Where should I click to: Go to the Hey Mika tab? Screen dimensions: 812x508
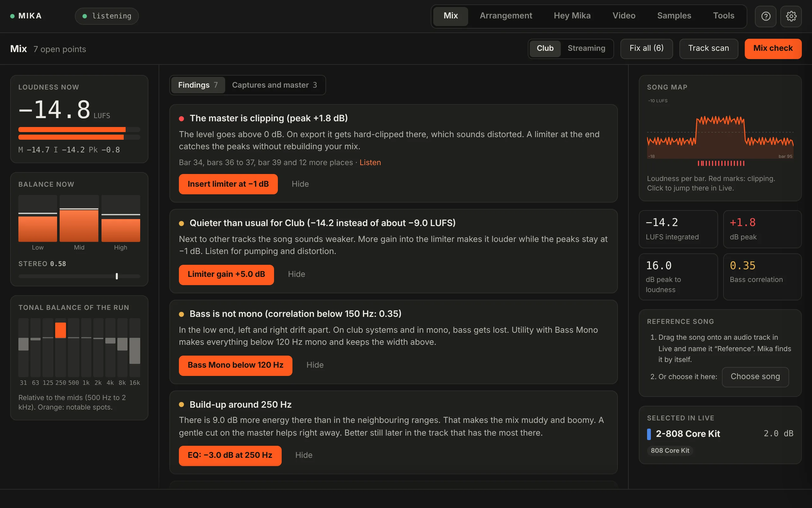click(x=572, y=16)
